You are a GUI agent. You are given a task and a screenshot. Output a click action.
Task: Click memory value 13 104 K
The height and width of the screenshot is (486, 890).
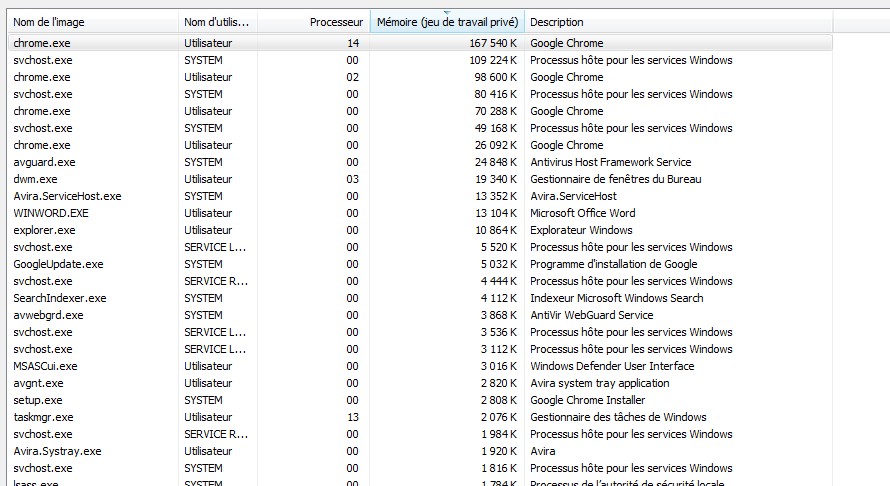click(x=496, y=213)
